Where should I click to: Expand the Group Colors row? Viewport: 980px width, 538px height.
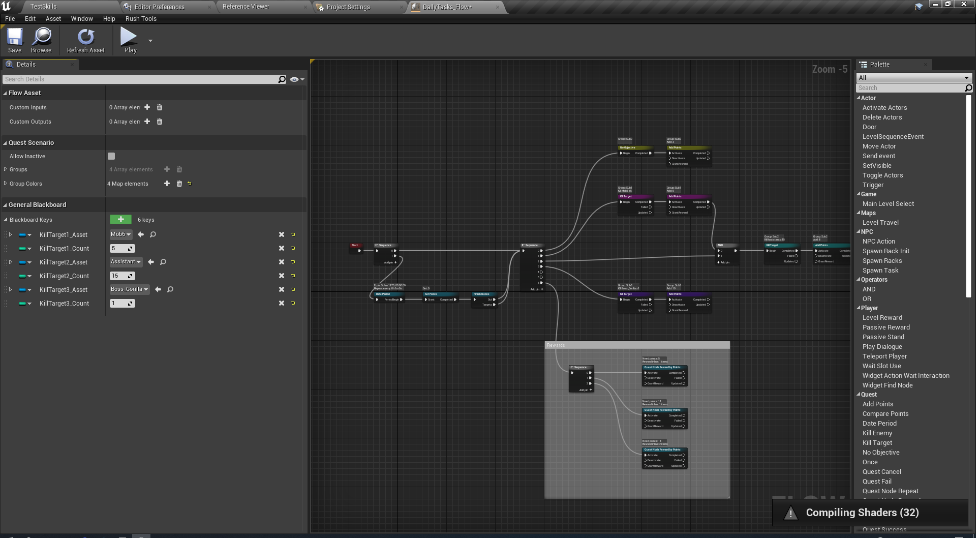[6, 184]
